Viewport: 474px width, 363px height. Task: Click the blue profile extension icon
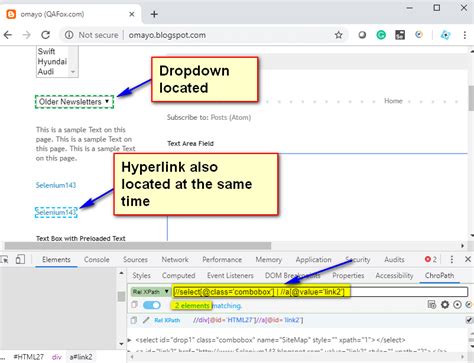[x=445, y=35]
